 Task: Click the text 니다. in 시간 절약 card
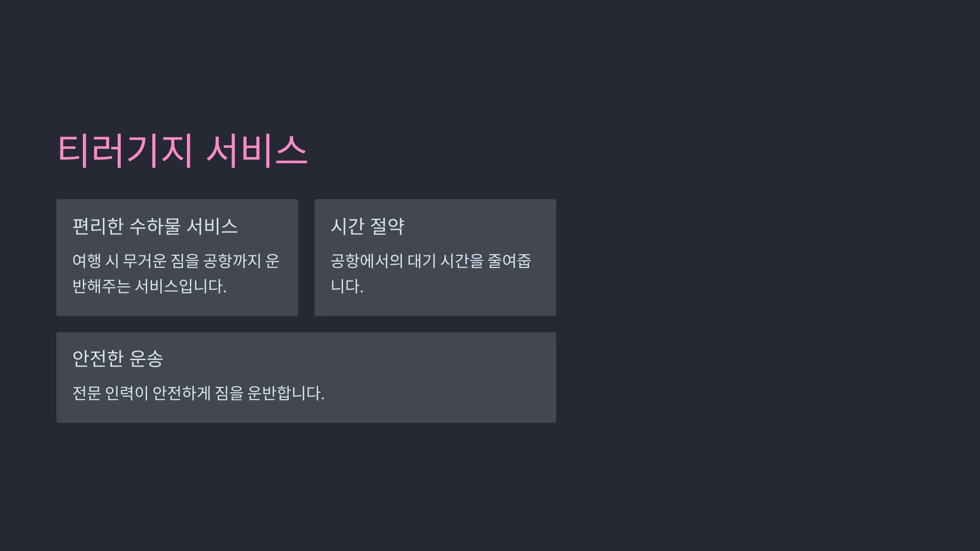coord(347,286)
